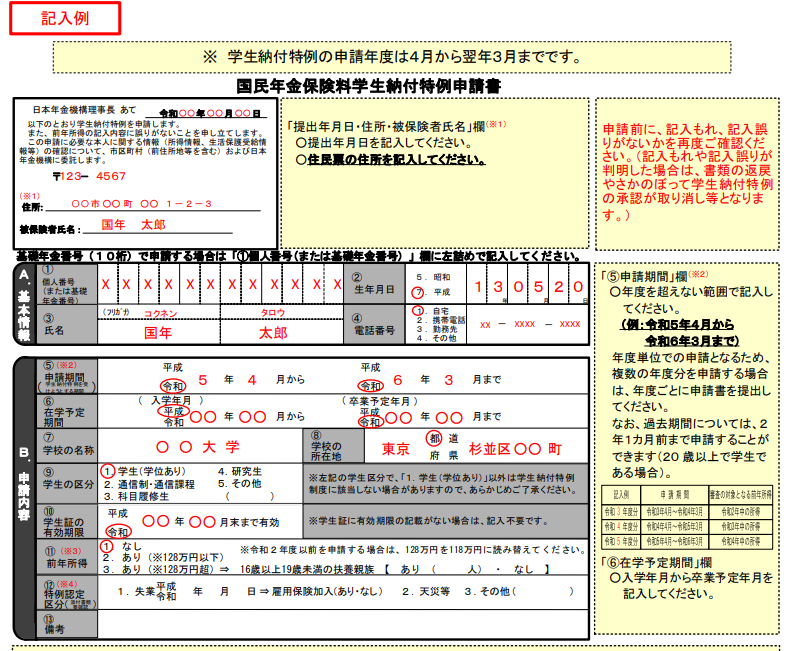The image size is (787, 651).
Task: Click the instruction 提出年月日を記入してください
Action: (x=384, y=143)
